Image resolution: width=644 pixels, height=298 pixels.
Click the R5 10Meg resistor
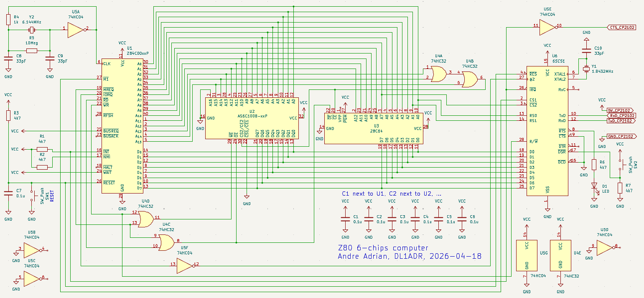click(x=32, y=51)
